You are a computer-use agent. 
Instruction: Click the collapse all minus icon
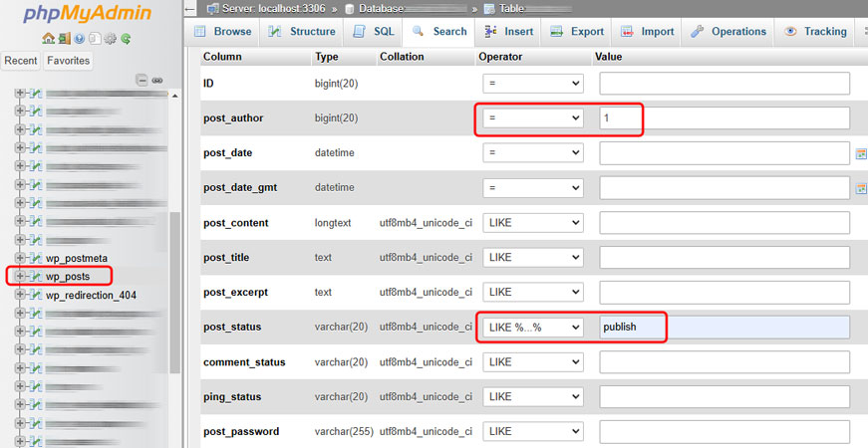[142, 80]
